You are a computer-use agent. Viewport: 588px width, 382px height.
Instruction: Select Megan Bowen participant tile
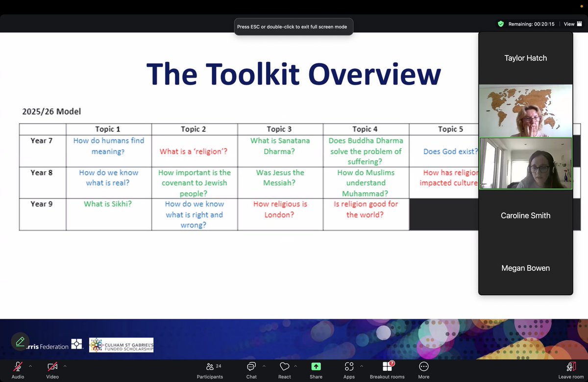click(x=526, y=268)
